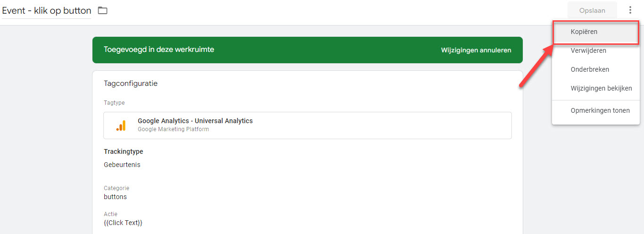This screenshot has height=234, width=644.
Task: Click the Google Analytics bar chart icon
Action: point(121,125)
